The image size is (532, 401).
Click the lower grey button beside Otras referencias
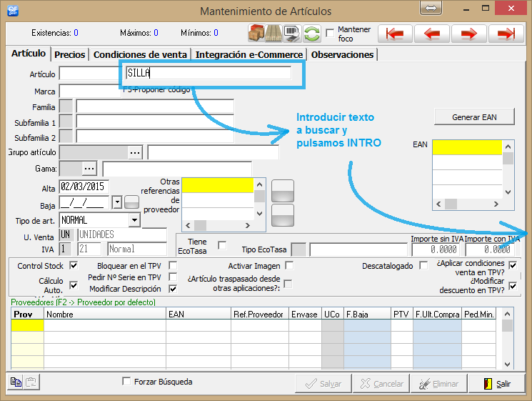pyautogui.click(x=283, y=215)
